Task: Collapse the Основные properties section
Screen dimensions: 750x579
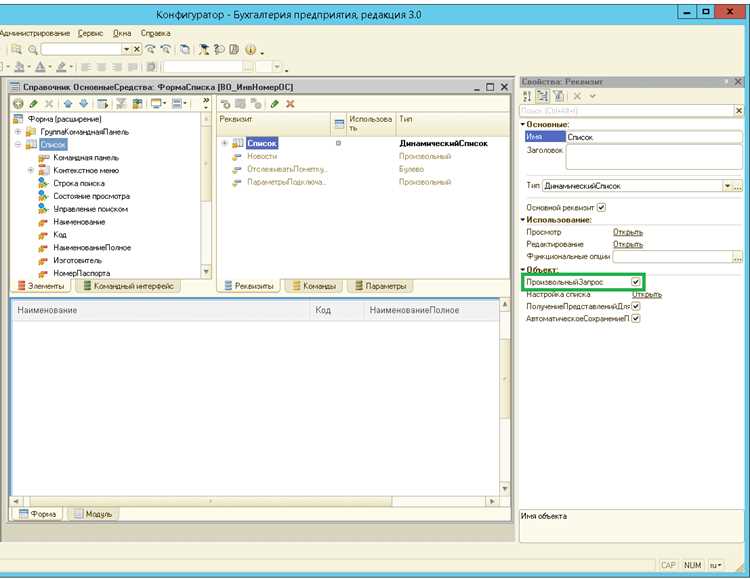Action: 523,124
